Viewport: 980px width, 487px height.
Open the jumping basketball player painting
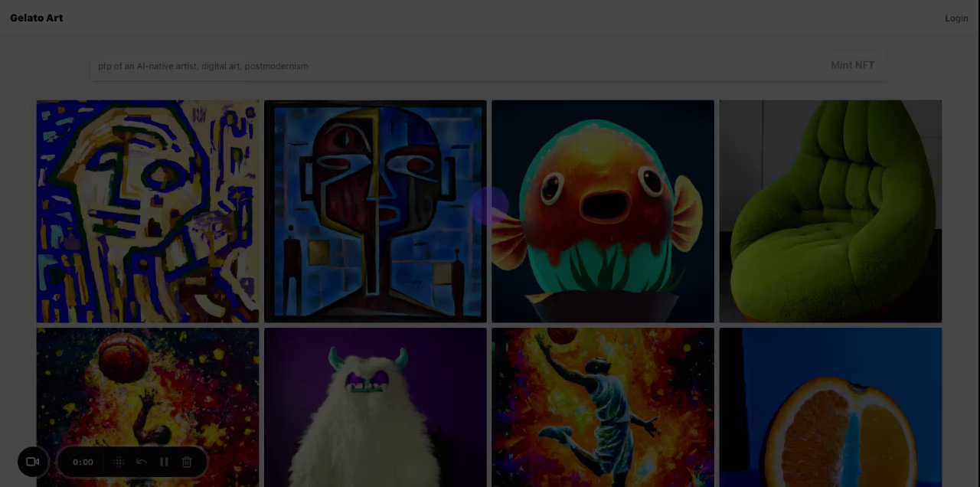[603, 407]
